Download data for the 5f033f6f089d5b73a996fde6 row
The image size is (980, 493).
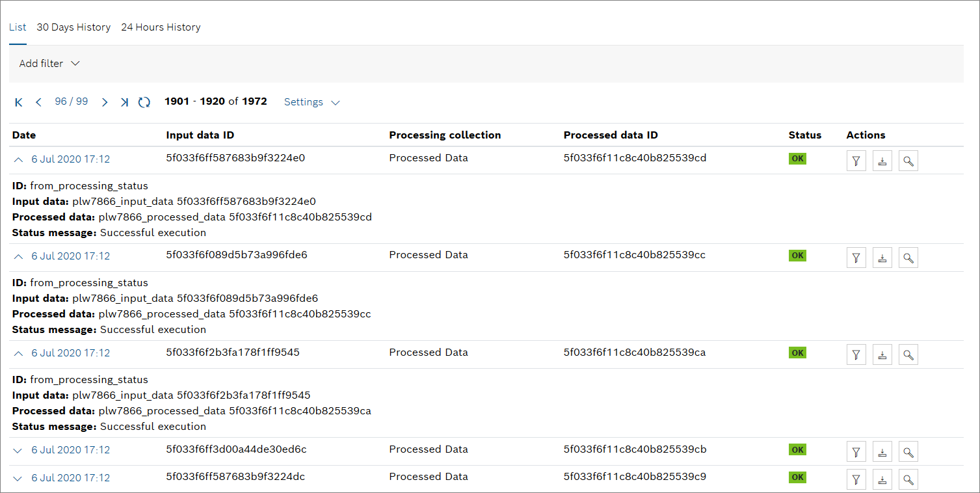(882, 258)
